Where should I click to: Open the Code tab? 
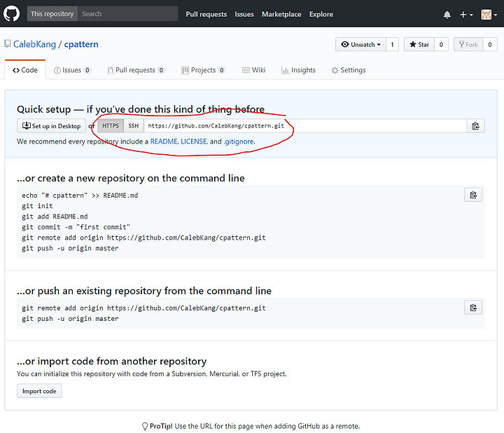(x=25, y=70)
